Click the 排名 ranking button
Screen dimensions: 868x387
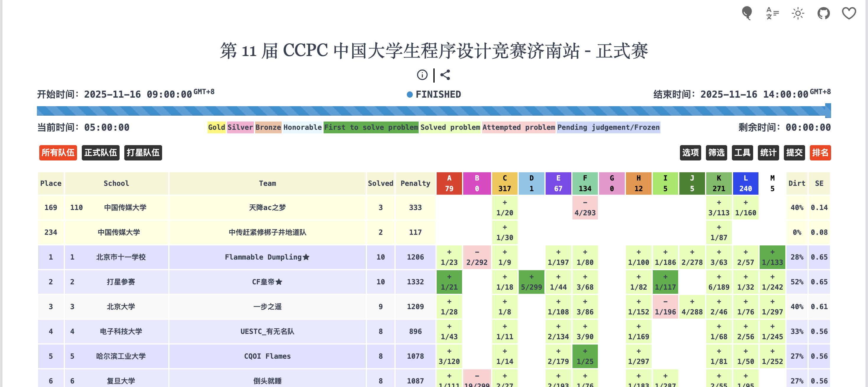coord(820,153)
